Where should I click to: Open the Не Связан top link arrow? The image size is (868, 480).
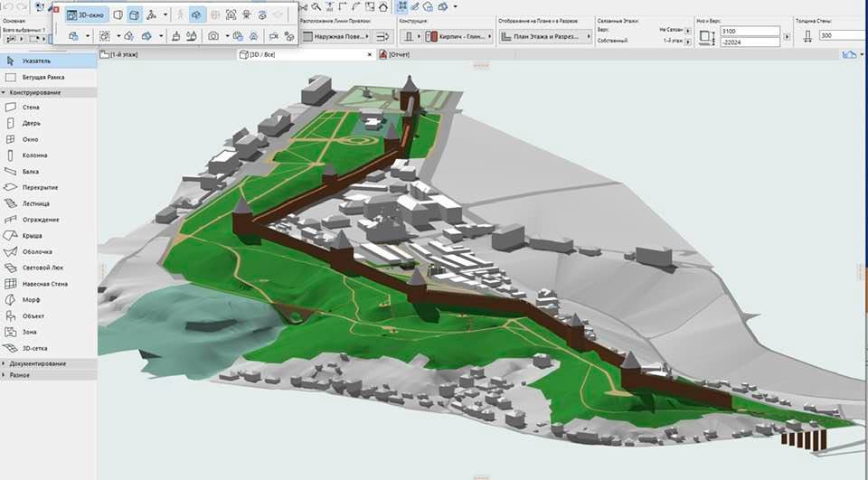[x=688, y=31]
